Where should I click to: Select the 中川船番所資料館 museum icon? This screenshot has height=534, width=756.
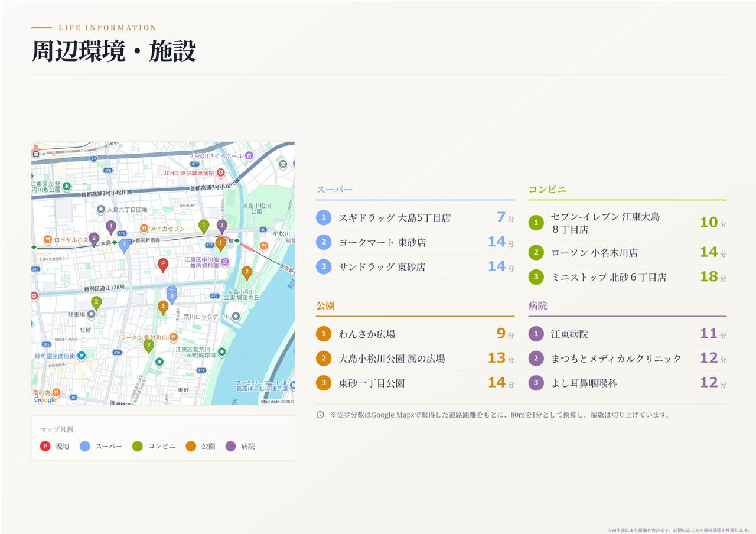[225, 262]
